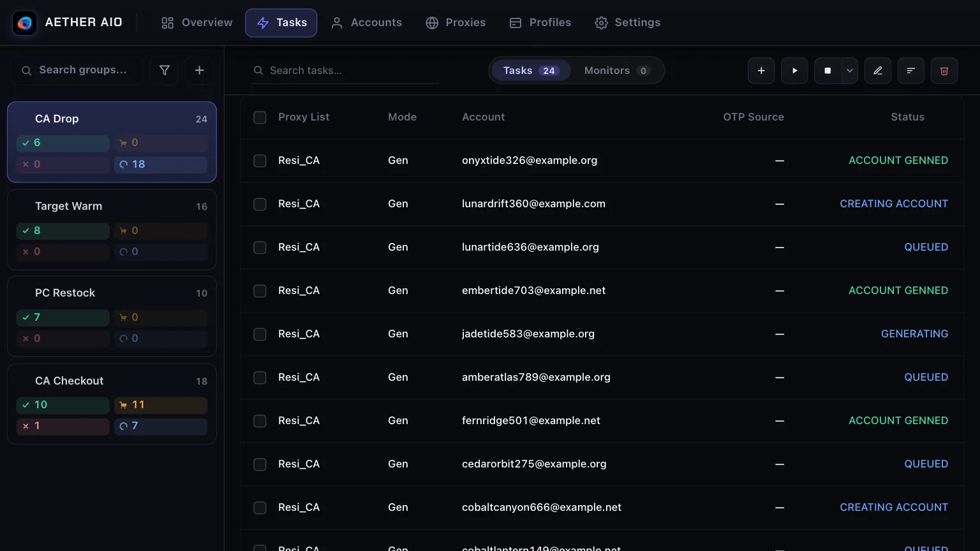Open the sort tasks icon
The height and width of the screenshot is (551, 980).
point(911,71)
